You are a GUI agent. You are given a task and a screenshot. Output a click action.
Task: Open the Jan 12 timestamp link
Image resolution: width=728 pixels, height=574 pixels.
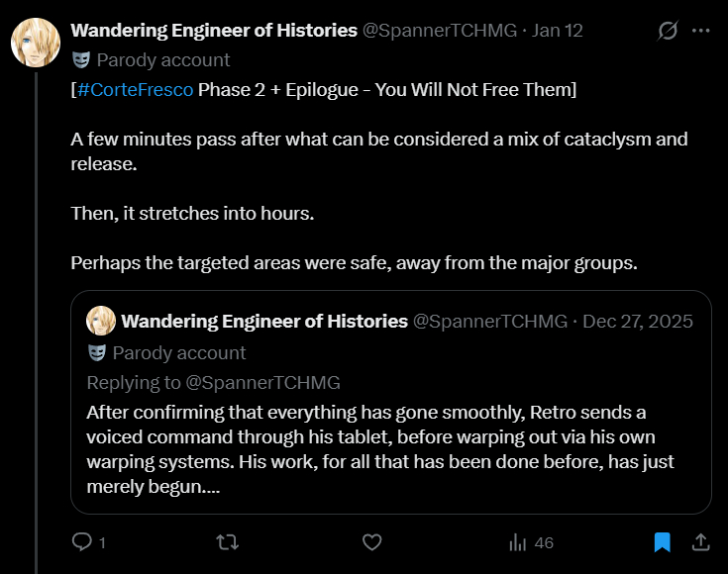(x=558, y=31)
